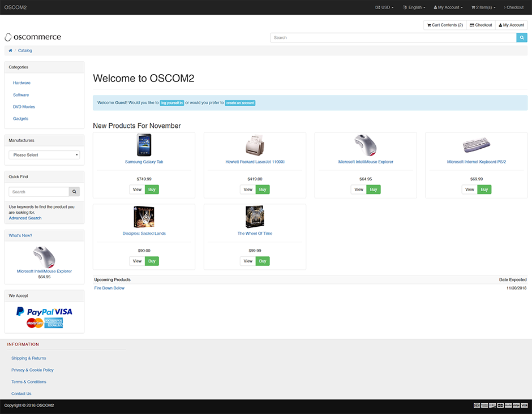Viewport: 532px width, 414px height.
Task: Expand My Account dropdown in top bar
Action: [448, 7]
